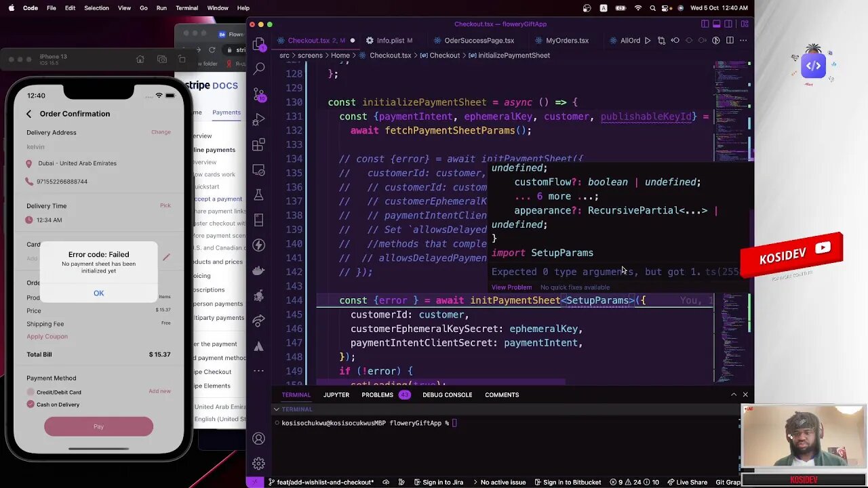The height and width of the screenshot is (488, 868).
Task: Open the Explorer view in activity bar
Action: pyautogui.click(x=258, y=44)
